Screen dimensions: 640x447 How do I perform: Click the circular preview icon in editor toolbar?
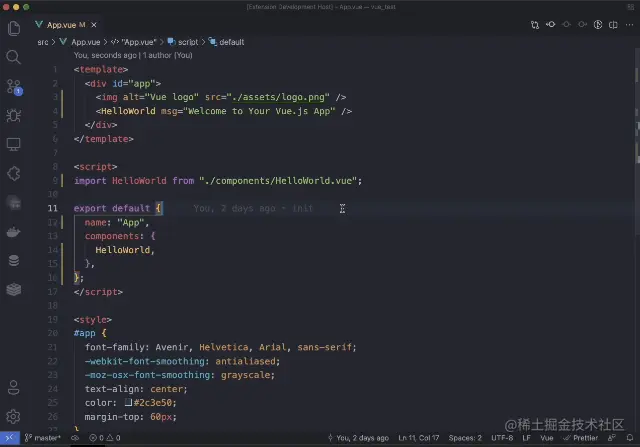(598, 24)
